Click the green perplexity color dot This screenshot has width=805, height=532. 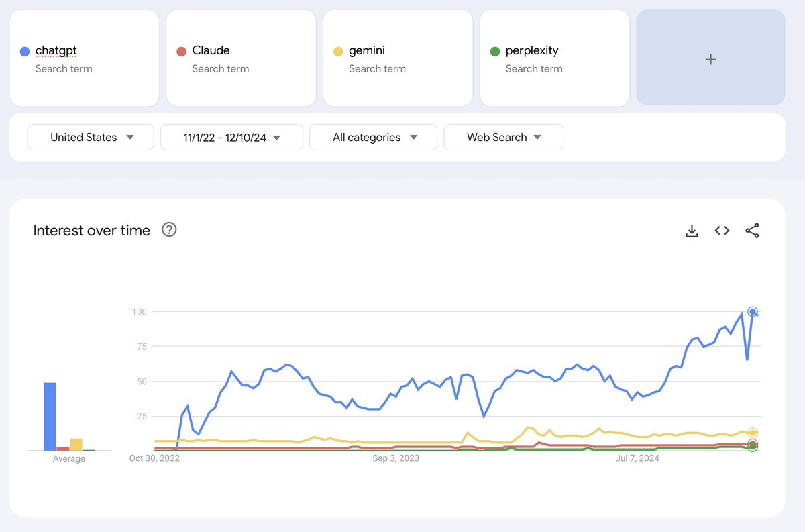(495, 51)
